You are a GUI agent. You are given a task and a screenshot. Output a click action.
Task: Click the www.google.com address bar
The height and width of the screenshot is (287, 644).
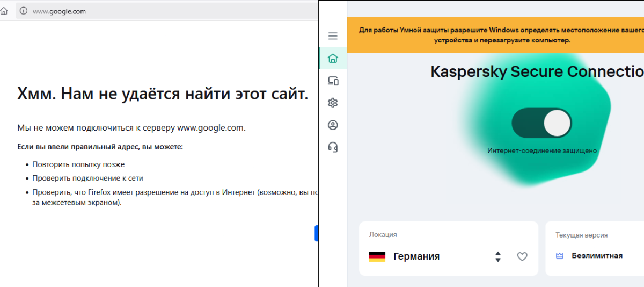click(166, 11)
